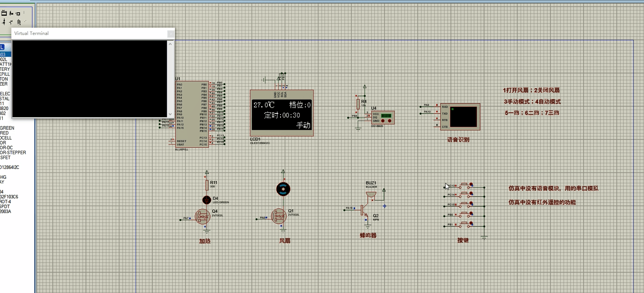Click the green LED D4

click(207, 200)
